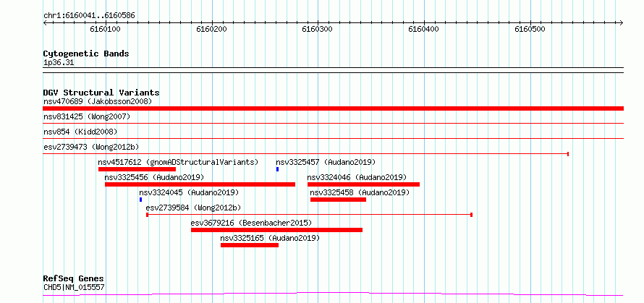Viewport: 644px width, 303px height.
Task: Open the nsv3325165 (Audano2019) label
Action: (x=270, y=238)
